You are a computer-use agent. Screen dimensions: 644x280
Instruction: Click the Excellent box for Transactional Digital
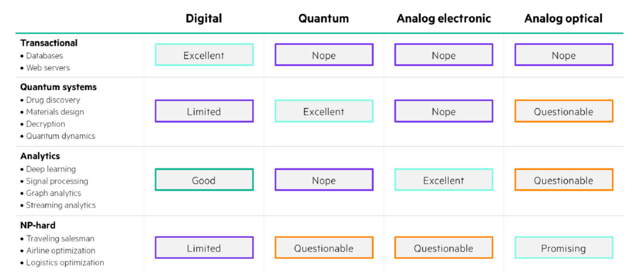pyautogui.click(x=204, y=55)
